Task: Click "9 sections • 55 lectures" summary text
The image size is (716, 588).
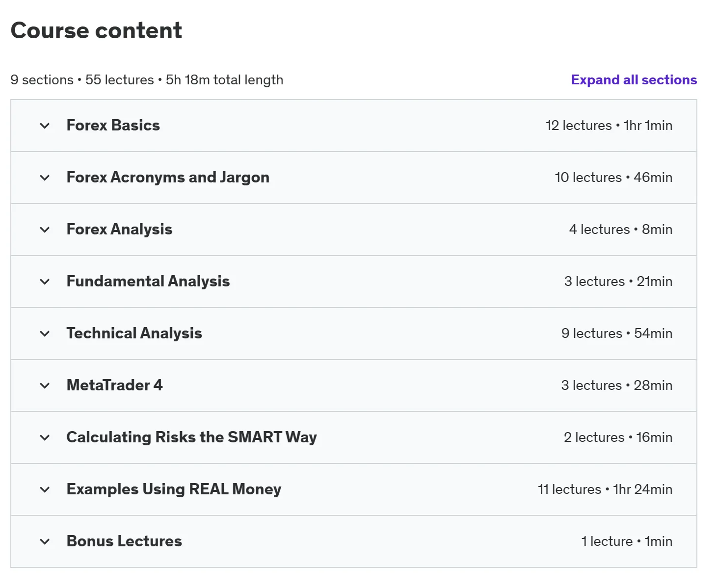Action: [82, 80]
